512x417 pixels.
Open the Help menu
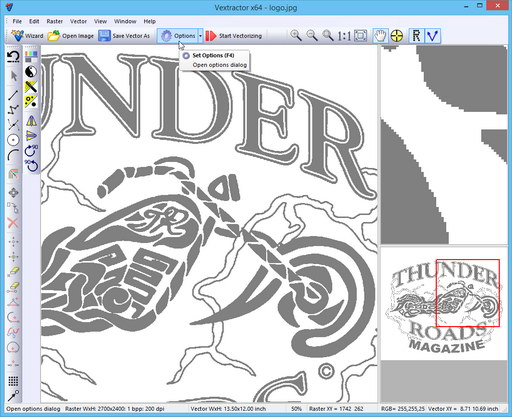point(150,21)
